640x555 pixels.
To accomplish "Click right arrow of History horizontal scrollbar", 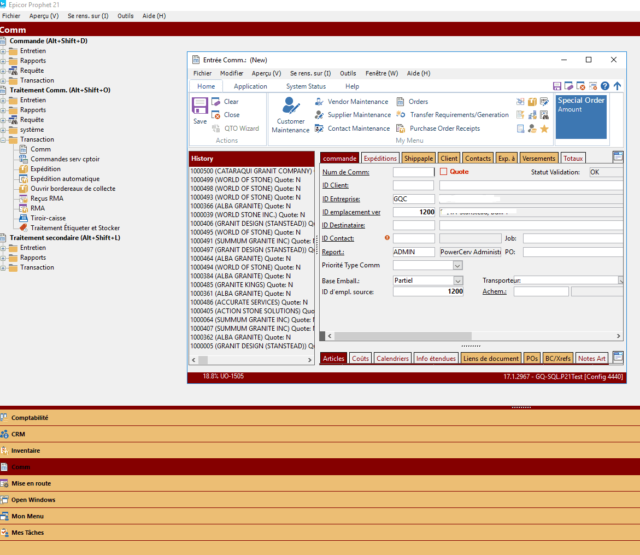I will 309,360.
